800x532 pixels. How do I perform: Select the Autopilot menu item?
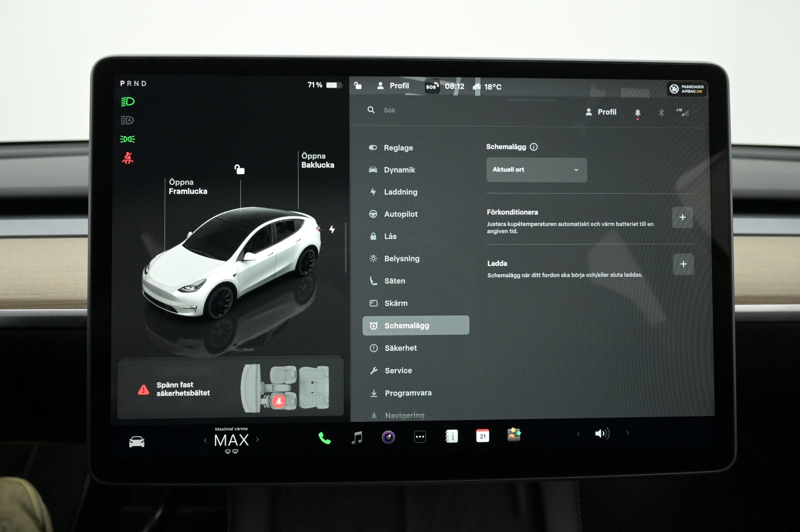(x=401, y=214)
